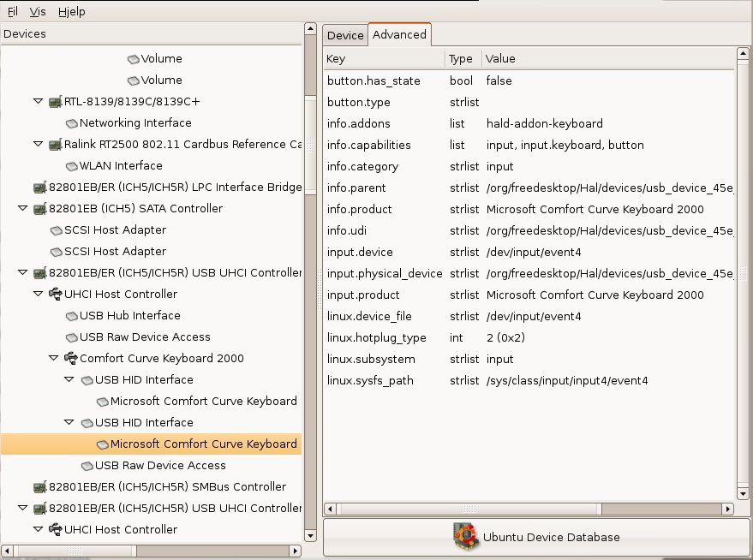The height and width of the screenshot is (560, 753).
Task: Select the linux.hotplug_type row
Action: point(529,338)
